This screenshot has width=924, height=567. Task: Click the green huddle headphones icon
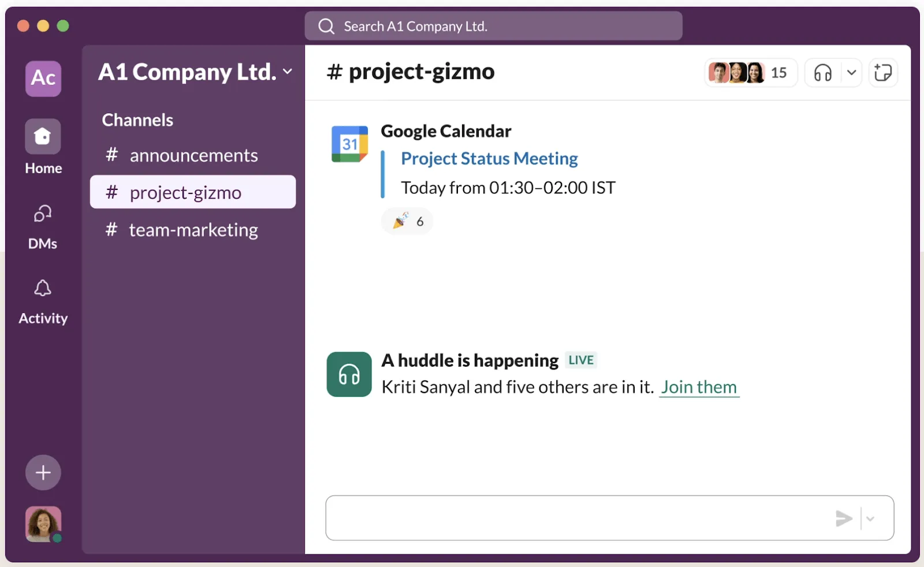(349, 374)
